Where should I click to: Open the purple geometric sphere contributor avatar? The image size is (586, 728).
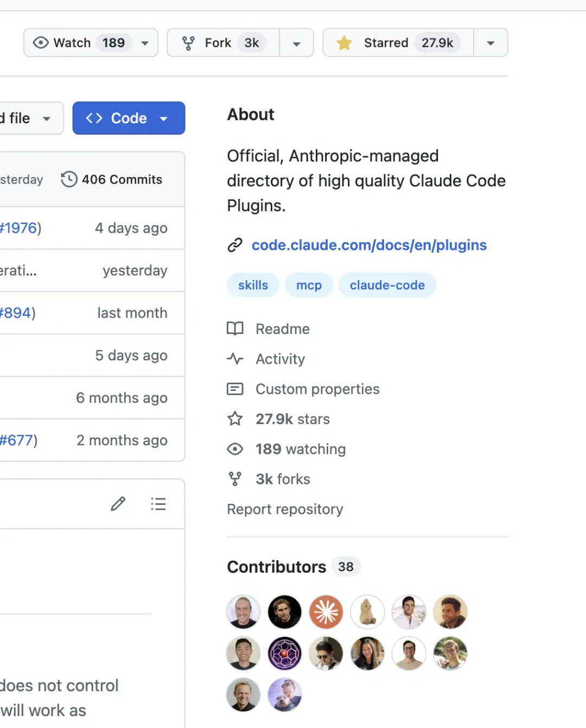[285, 653]
